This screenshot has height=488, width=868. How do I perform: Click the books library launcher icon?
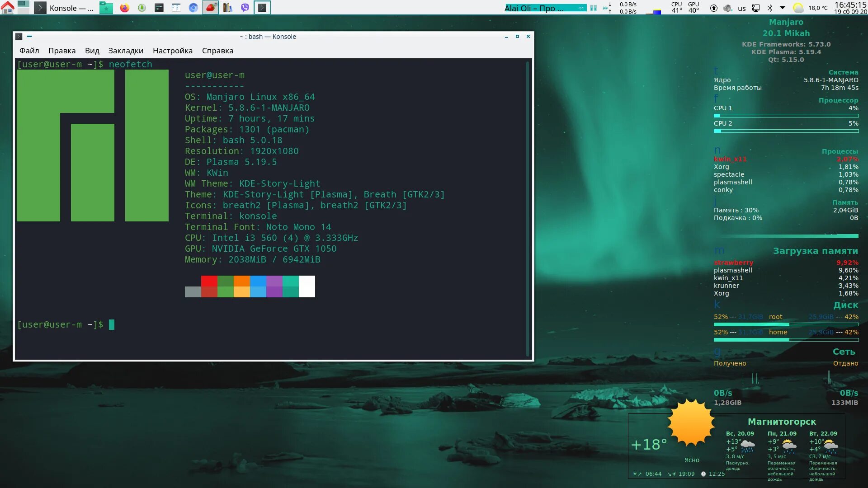tap(228, 8)
